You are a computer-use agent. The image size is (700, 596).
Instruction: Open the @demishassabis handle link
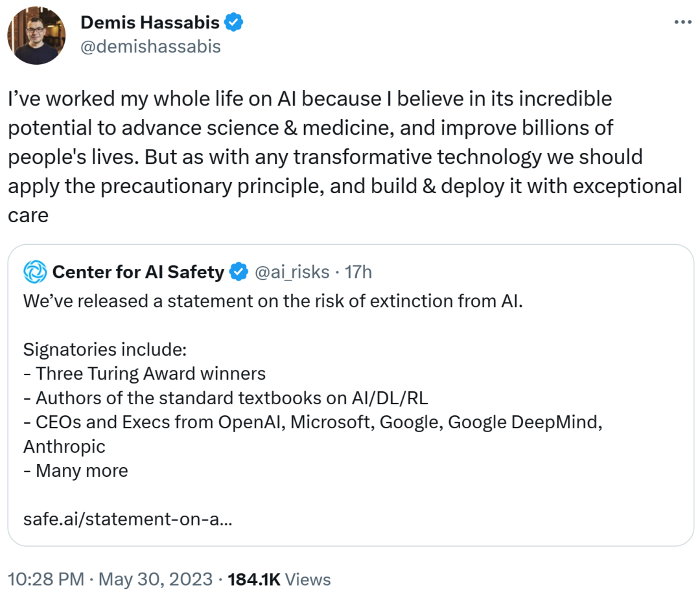point(150,47)
